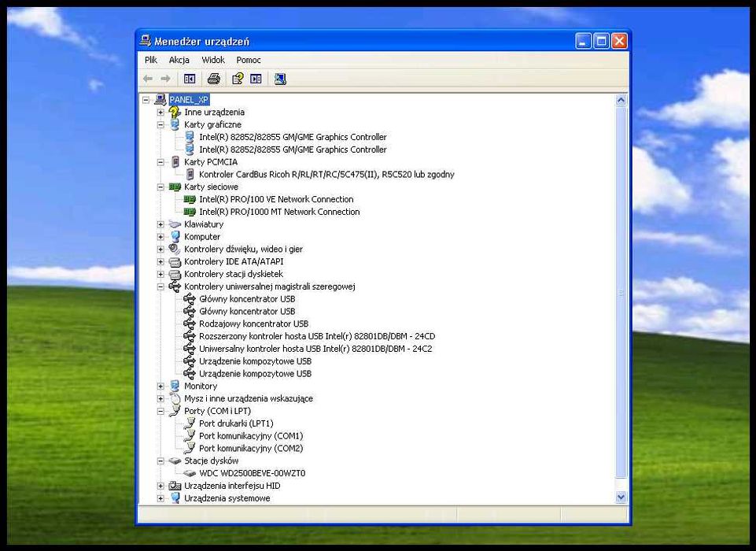Screen dimensions: 756x551
Task: Open the Akcja menu
Action: pyautogui.click(x=179, y=60)
